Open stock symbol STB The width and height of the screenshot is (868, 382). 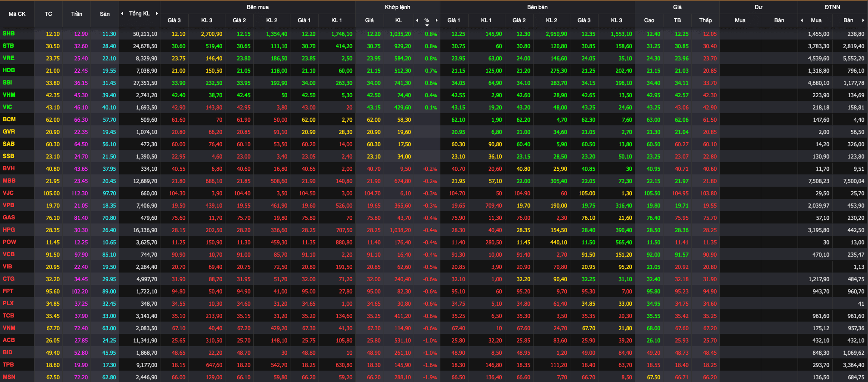point(8,46)
